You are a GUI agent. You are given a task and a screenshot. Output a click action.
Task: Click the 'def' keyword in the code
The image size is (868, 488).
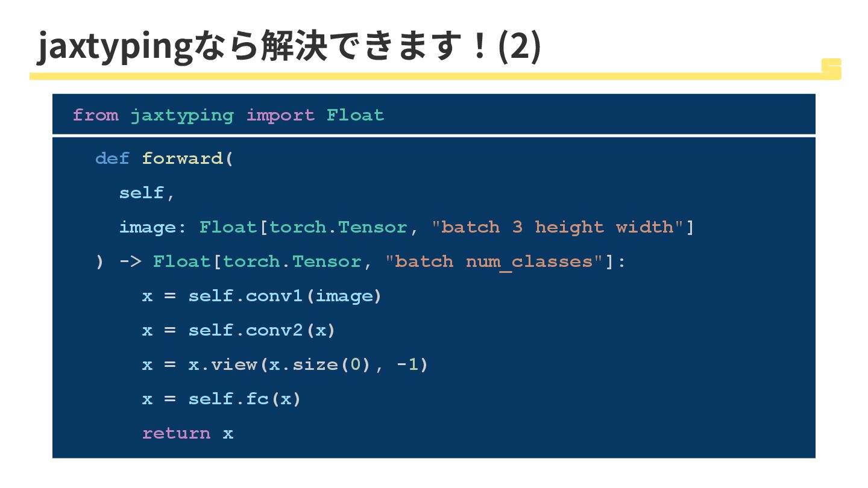point(112,158)
